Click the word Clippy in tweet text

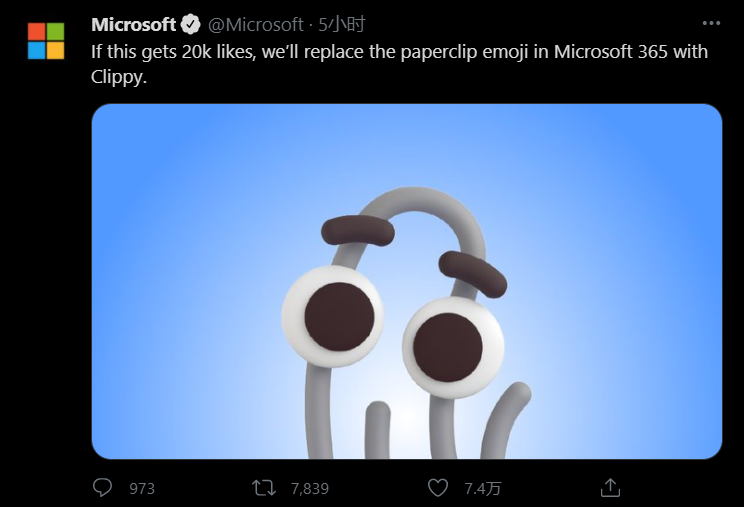click(118, 76)
